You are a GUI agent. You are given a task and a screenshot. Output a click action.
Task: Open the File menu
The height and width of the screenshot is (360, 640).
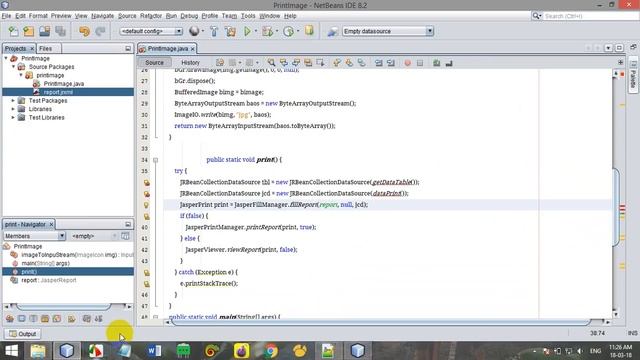(x=6, y=16)
